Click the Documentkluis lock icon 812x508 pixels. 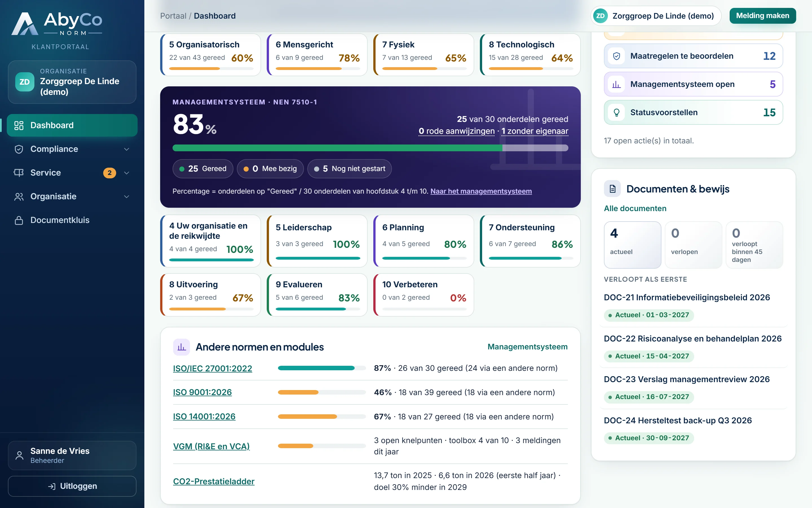pos(19,220)
